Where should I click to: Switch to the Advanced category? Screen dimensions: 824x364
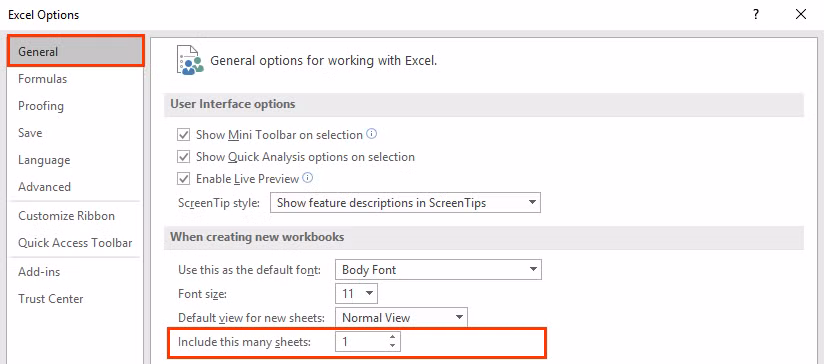pos(45,187)
